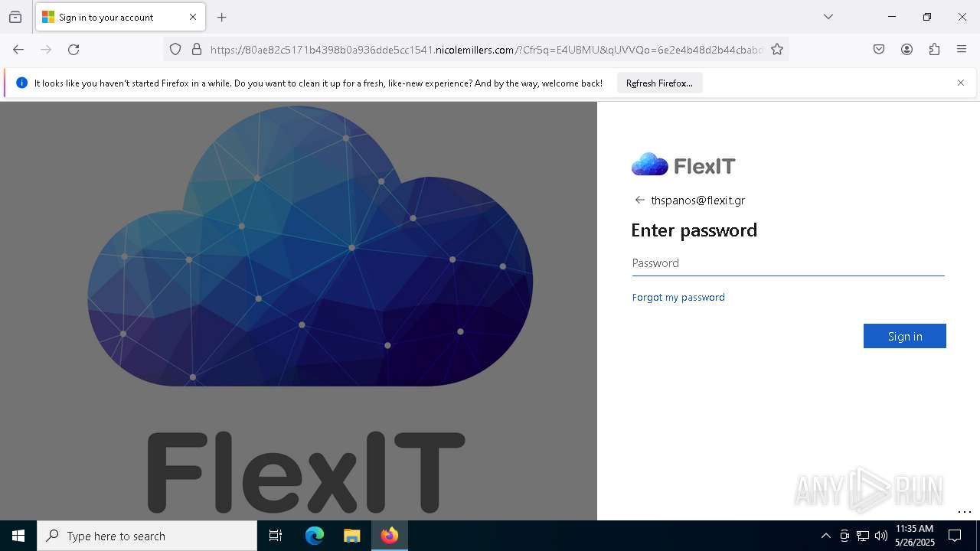
Task: Bookmark this page with star icon
Action: point(777,50)
